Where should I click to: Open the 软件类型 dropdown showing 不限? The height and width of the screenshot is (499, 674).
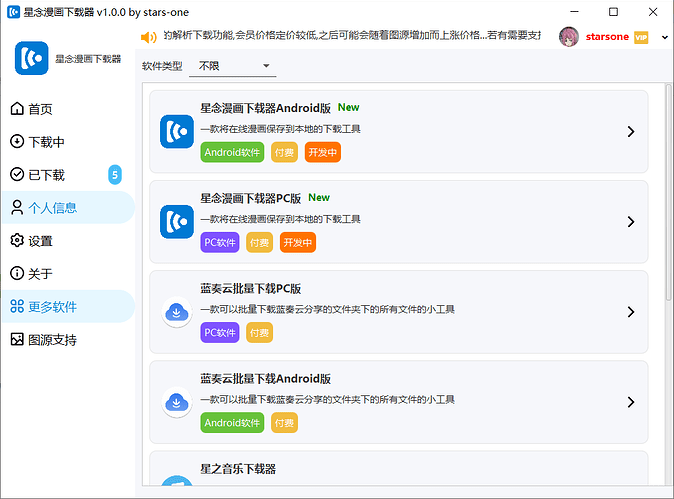coord(233,66)
